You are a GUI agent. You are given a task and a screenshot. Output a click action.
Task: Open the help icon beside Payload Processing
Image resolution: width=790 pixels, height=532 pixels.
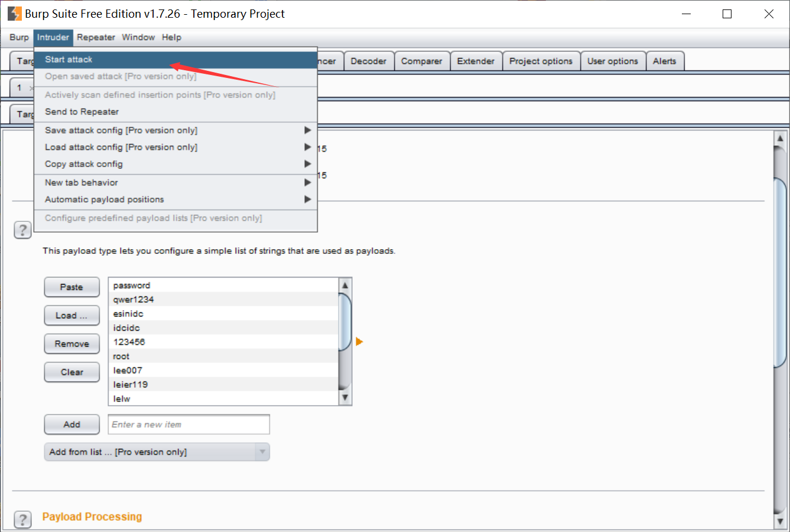22,519
